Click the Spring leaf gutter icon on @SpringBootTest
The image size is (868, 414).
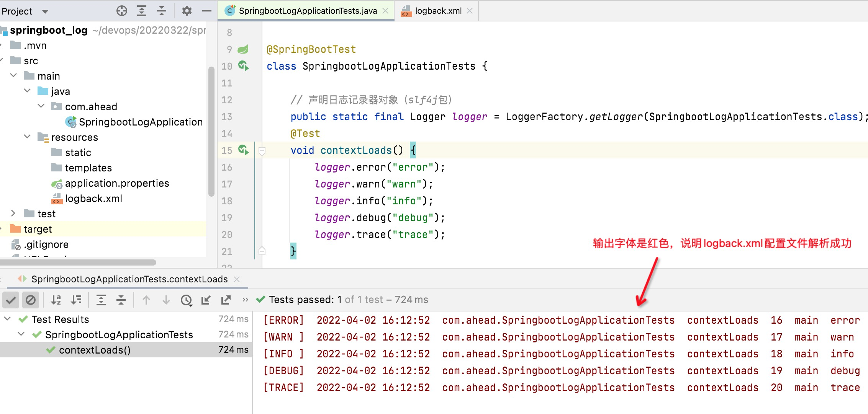pyautogui.click(x=244, y=49)
